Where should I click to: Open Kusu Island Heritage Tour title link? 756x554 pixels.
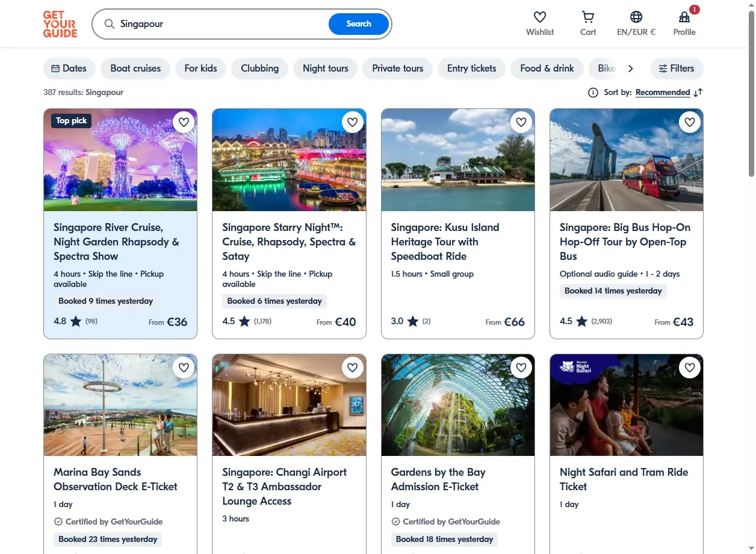click(x=445, y=242)
